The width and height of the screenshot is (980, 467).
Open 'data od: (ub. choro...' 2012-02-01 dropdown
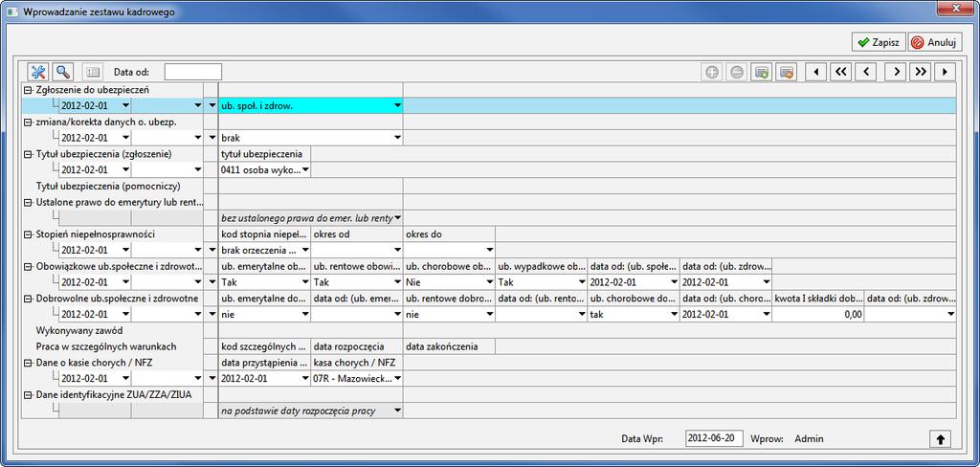pos(767,314)
